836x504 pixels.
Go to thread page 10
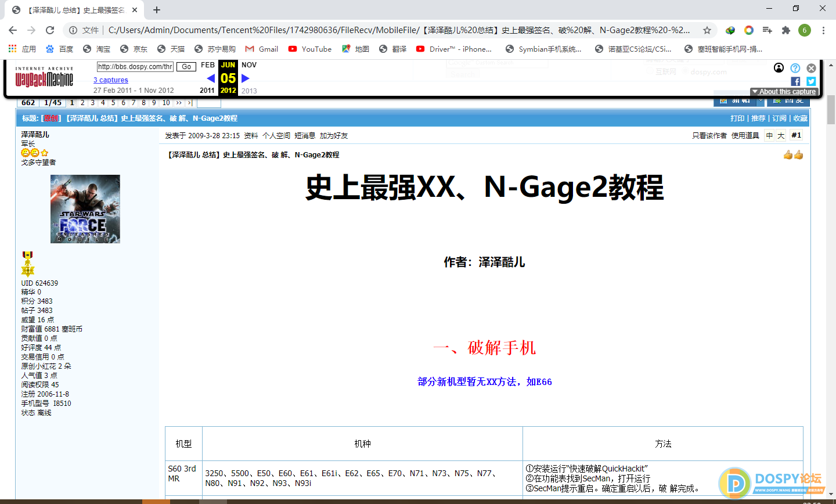(x=166, y=103)
